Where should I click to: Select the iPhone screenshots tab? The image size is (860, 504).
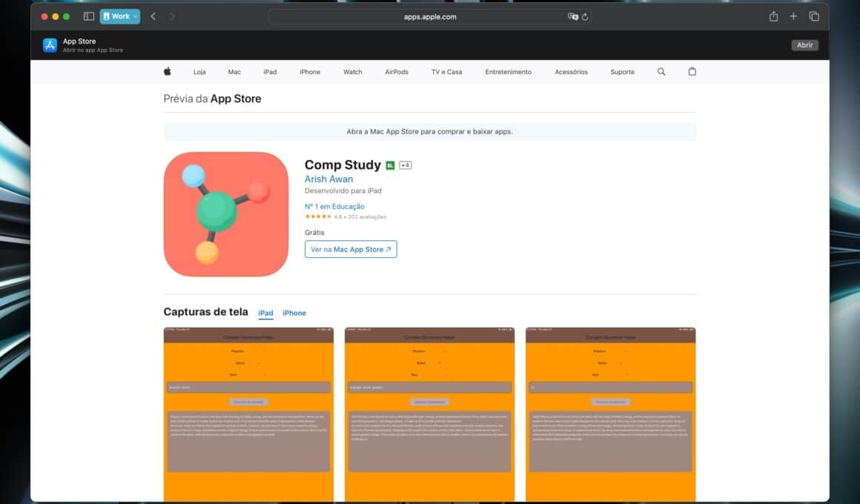coord(294,313)
